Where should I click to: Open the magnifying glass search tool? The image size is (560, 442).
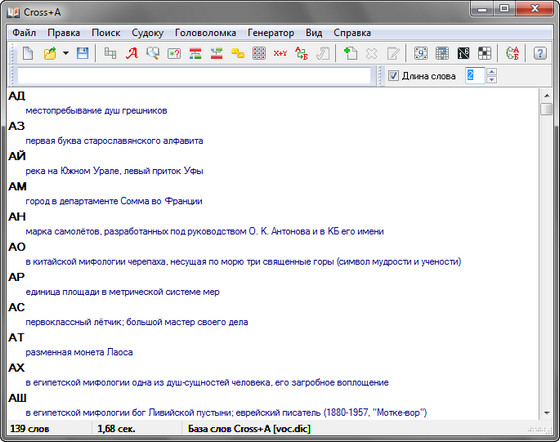point(153,54)
